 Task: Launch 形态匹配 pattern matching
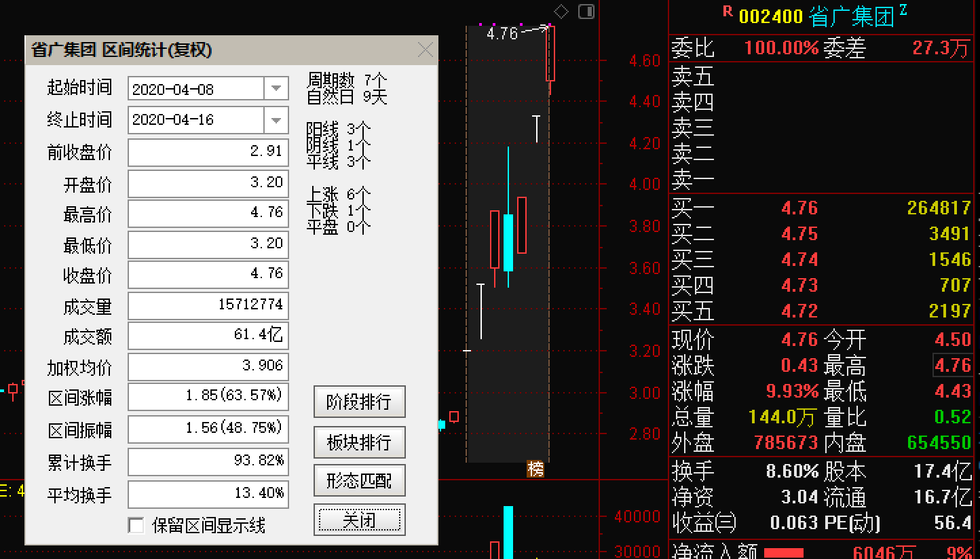[x=359, y=482]
